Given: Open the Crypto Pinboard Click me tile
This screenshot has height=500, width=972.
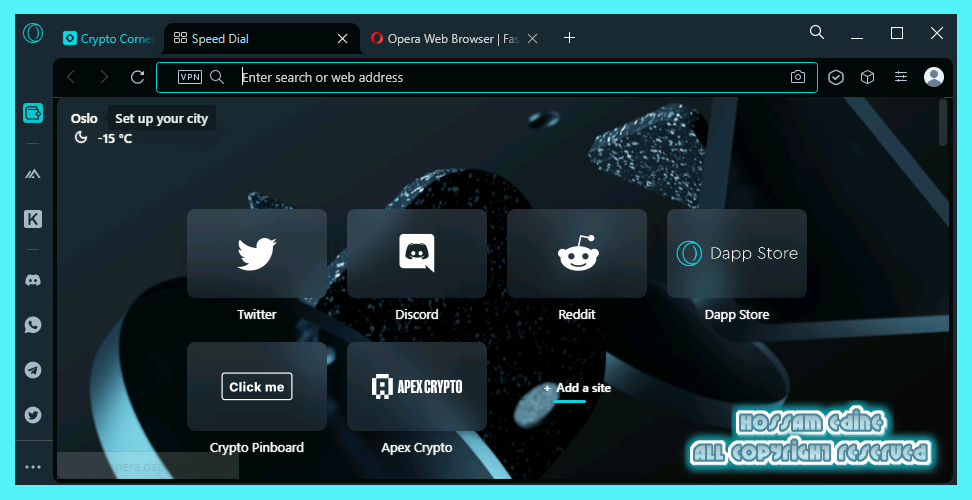Looking at the screenshot, I should [257, 387].
